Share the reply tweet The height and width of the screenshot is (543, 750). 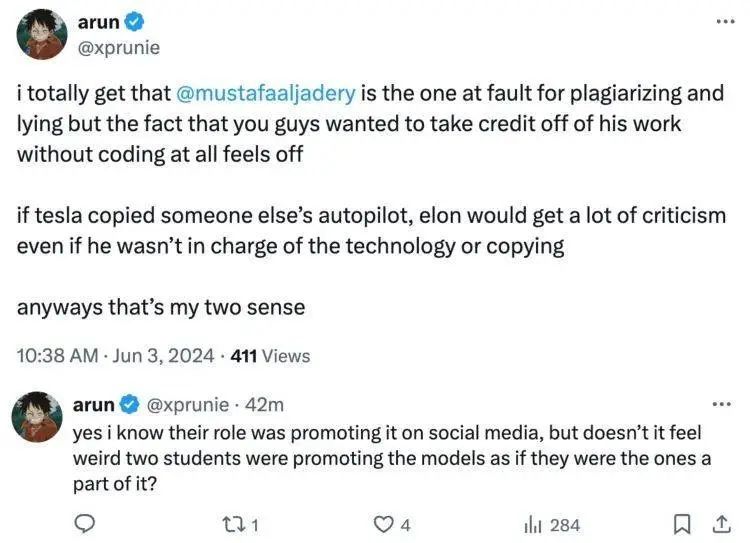click(718, 523)
